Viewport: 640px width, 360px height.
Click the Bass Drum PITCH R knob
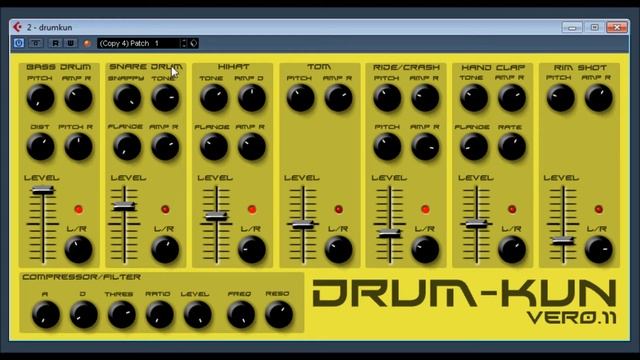click(78, 147)
